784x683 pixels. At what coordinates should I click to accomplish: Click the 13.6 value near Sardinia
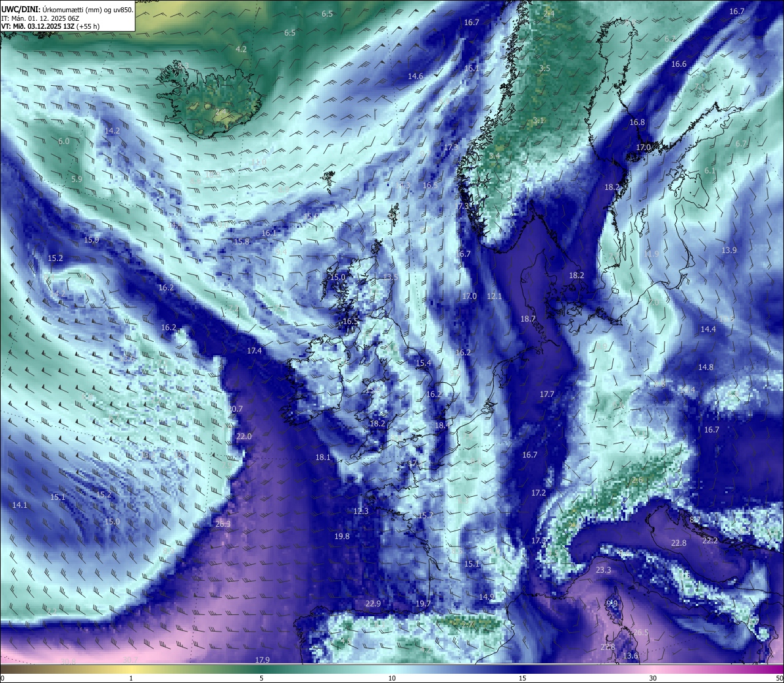tap(630, 655)
